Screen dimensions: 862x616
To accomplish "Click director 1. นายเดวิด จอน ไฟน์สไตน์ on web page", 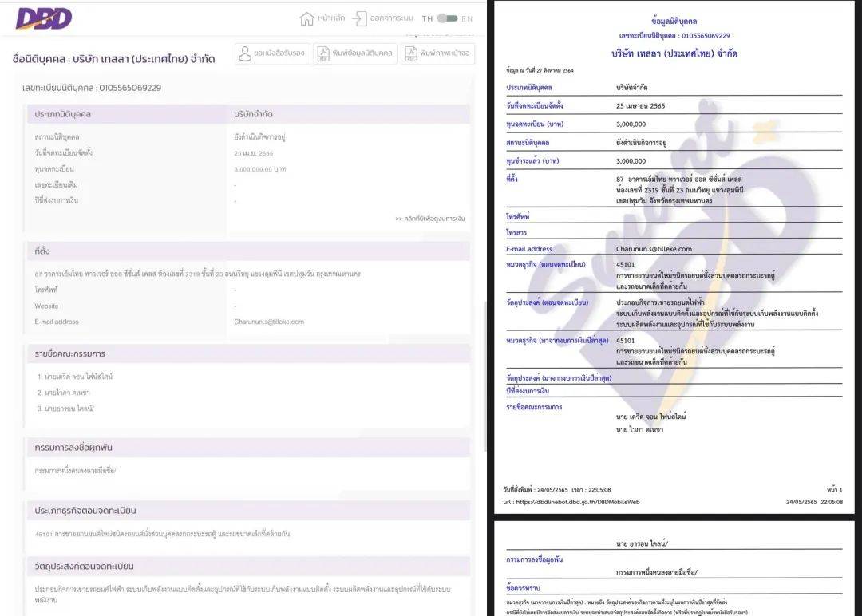I will (x=75, y=377).
